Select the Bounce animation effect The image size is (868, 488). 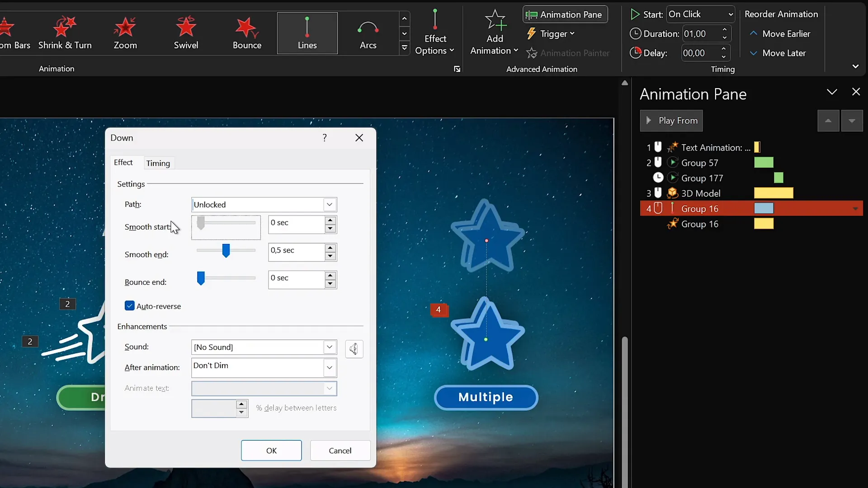tap(247, 33)
